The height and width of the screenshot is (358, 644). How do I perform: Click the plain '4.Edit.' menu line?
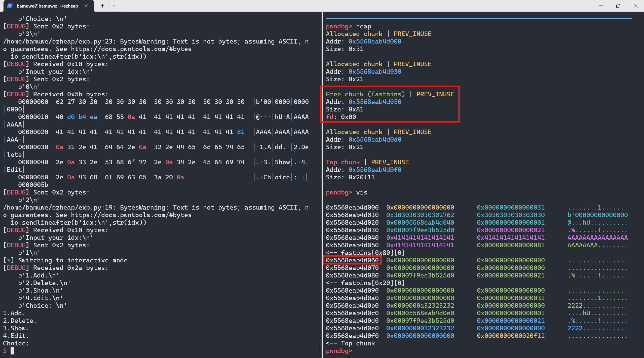tap(16, 336)
